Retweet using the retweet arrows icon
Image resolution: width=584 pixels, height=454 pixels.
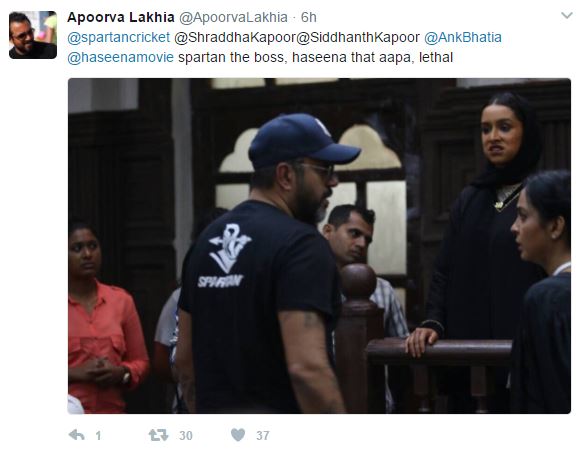click(x=158, y=435)
